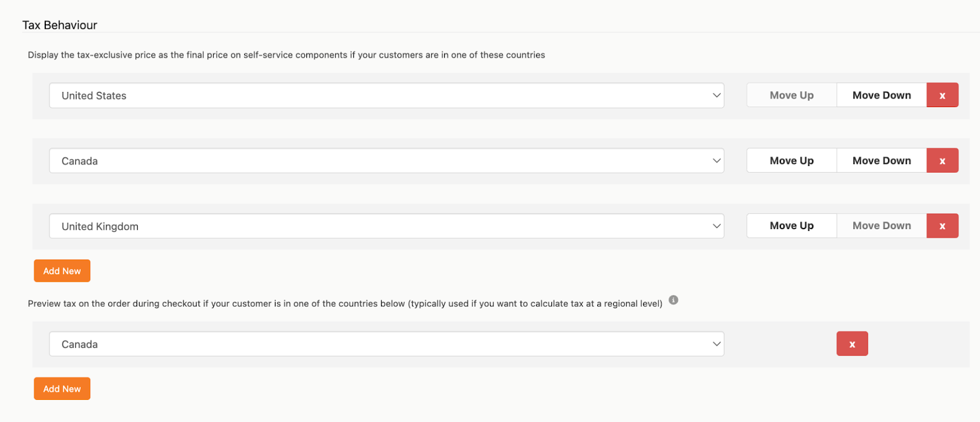Expand the United Kingdom dropdown chevron
The width and height of the screenshot is (980, 422).
(717, 226)
